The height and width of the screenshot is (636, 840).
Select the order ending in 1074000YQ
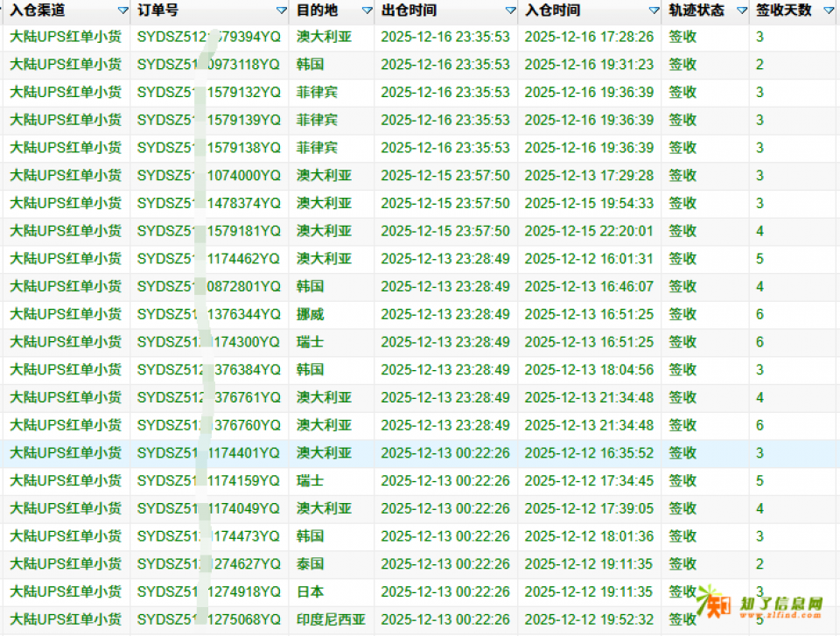(208, 176)
